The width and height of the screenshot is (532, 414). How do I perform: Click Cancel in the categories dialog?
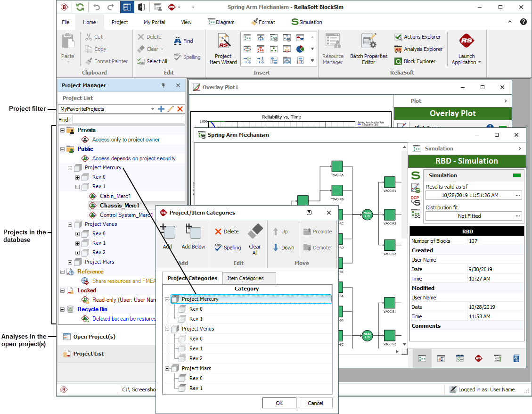[315, 403]
